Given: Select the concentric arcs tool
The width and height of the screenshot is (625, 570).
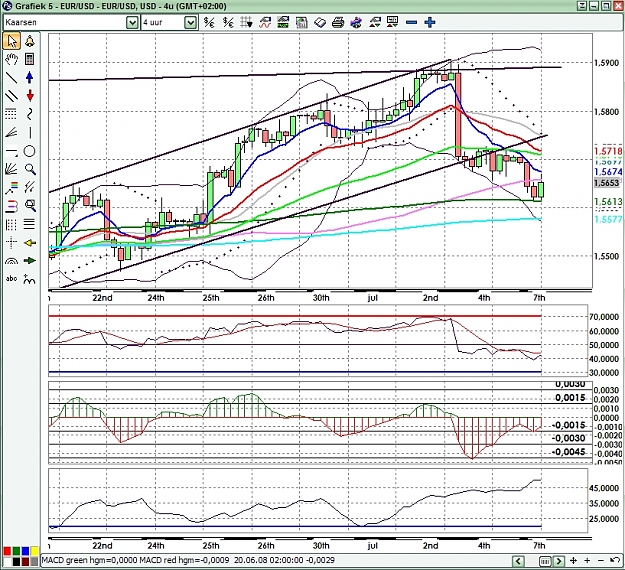Looking at the screenshot, I should coord(12,261).
